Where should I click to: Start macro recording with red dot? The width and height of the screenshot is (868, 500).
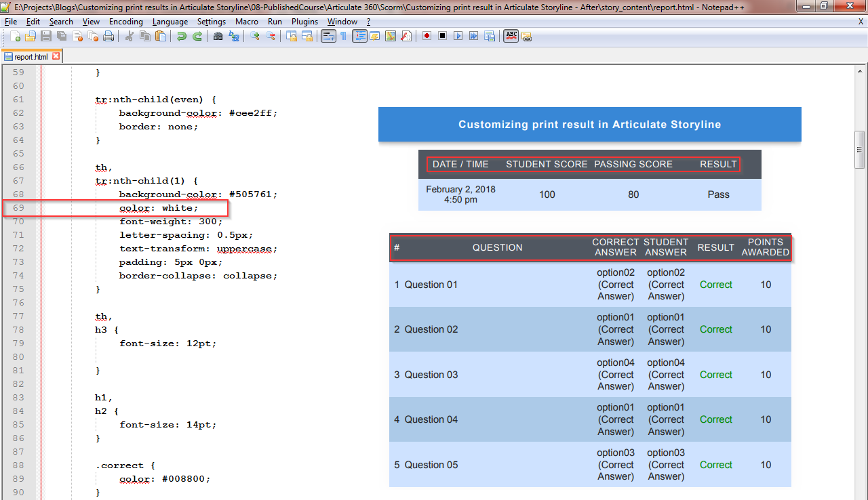coord(427,36)
